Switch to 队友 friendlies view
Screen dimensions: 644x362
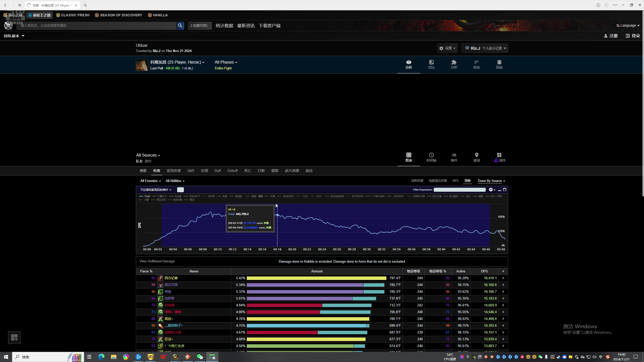139,161
